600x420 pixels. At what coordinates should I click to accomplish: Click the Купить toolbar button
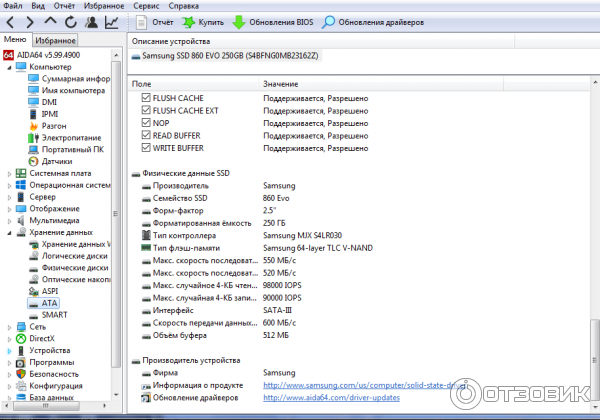(203, 22)
